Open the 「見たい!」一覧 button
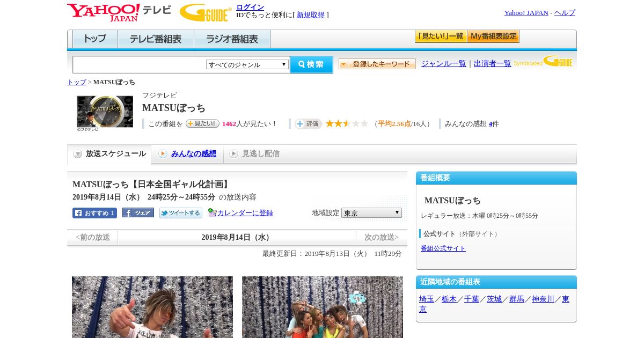The height and width of the screenshot is (338, 644). (x=441, y=36)
